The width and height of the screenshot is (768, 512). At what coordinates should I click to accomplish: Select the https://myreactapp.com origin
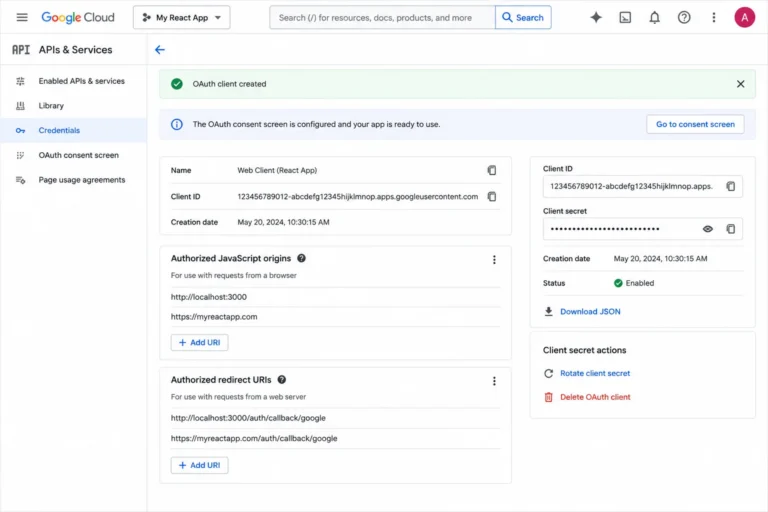(x=214, y=317)
